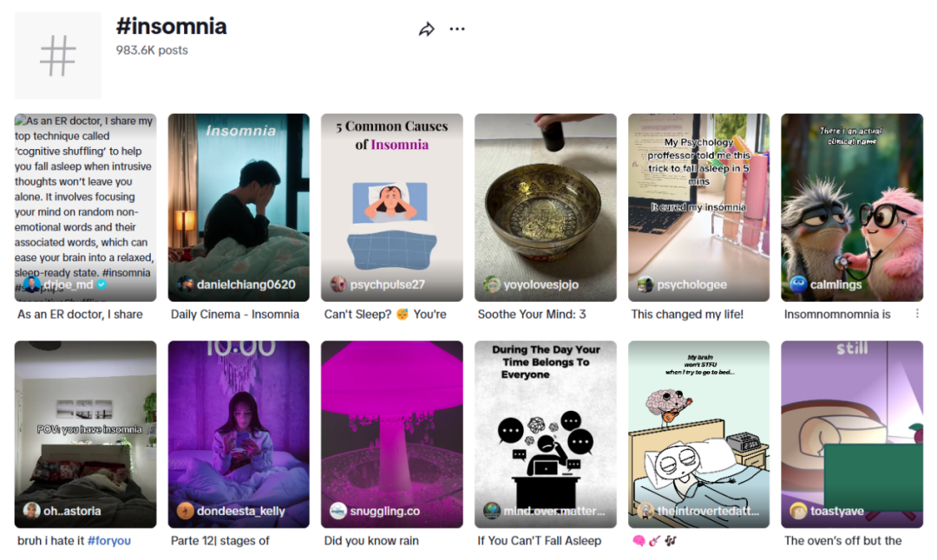
Task: Open the three-dot more options menu
Action: click(x=457, y=29)
